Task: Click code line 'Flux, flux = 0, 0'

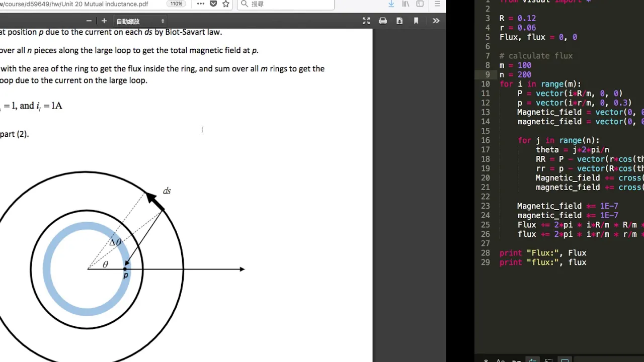Action: (538, 37)
